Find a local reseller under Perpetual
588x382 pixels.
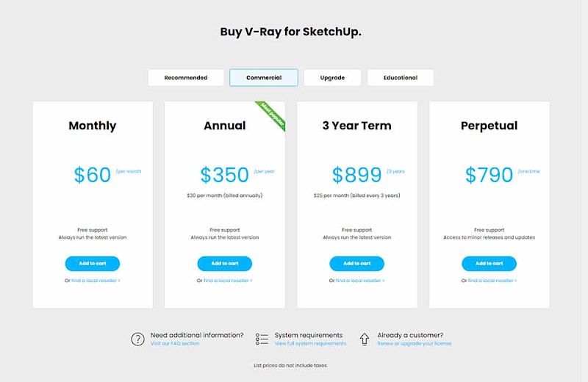point(492,281)
